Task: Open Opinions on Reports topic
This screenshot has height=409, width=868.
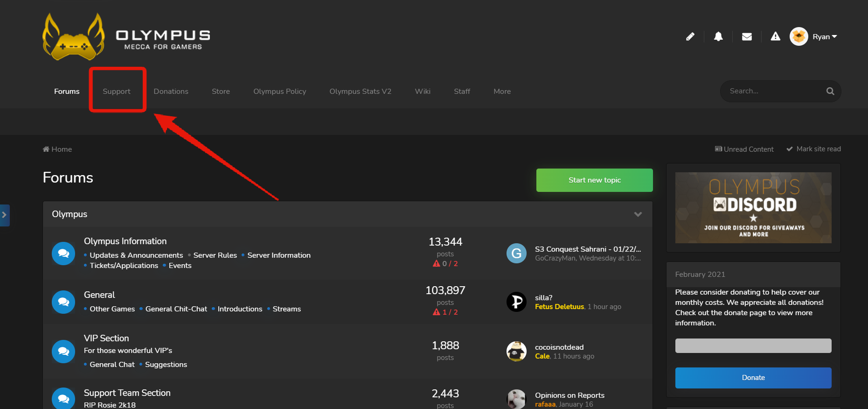Action: click(x=569, y=395)
